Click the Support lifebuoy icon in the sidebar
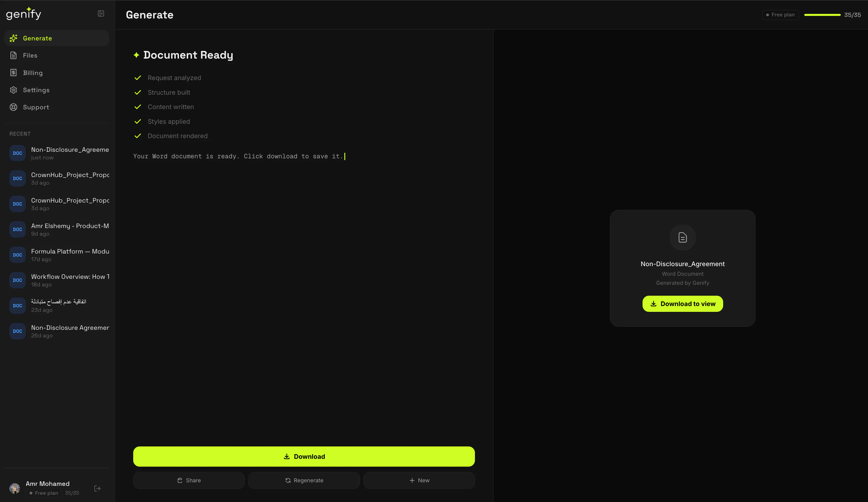This screenshot has width=868, height=502. (x=13, y=107)
